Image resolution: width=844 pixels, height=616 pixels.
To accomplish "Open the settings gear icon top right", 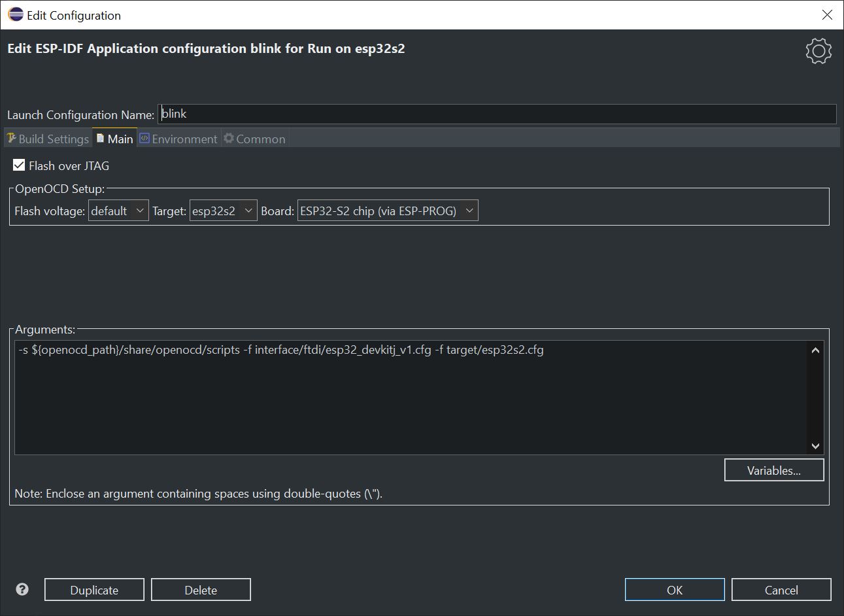I will pyautogui.click(x=819, y=50).
